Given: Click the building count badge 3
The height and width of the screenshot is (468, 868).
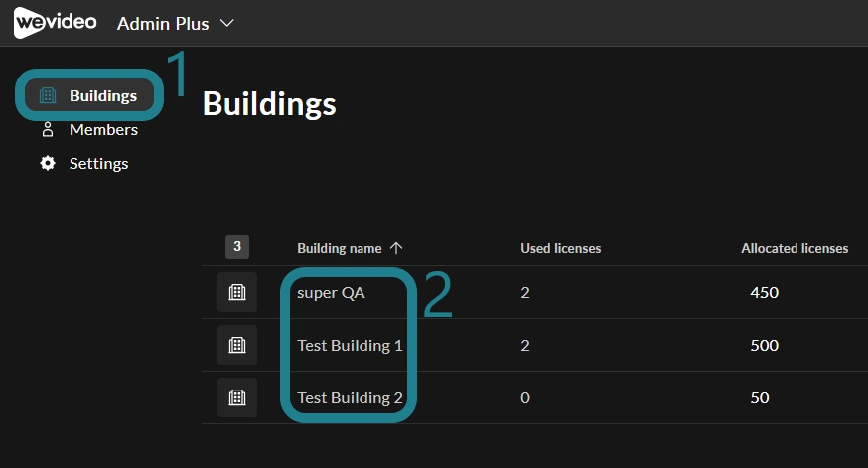Looking at the screenshot, I should (x=237, y=247).
